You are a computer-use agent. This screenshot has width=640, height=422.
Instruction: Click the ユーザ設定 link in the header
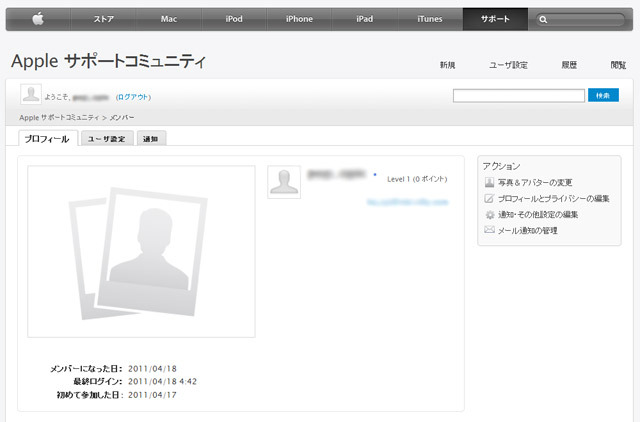point(509,65)
